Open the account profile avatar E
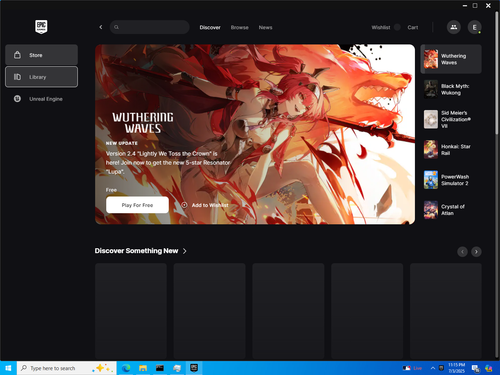The height and width of the screenshot is (375, 500). [x=474, y=27]
